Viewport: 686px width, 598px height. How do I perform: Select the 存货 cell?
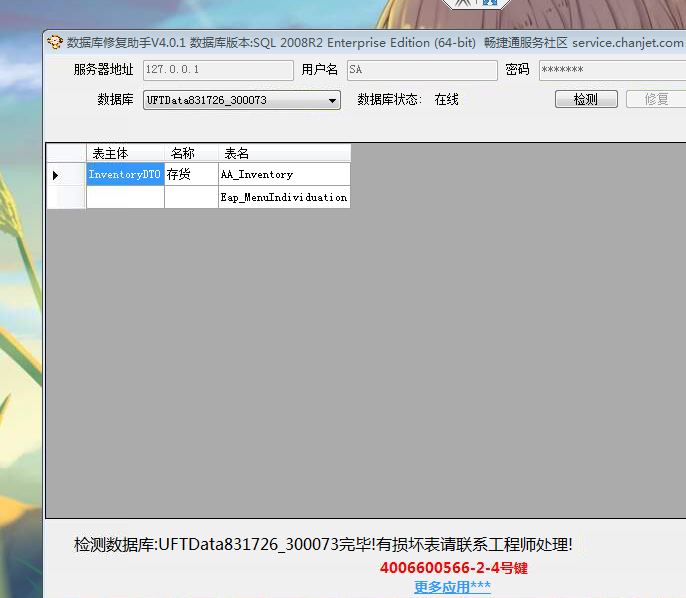tap(191, 174)
